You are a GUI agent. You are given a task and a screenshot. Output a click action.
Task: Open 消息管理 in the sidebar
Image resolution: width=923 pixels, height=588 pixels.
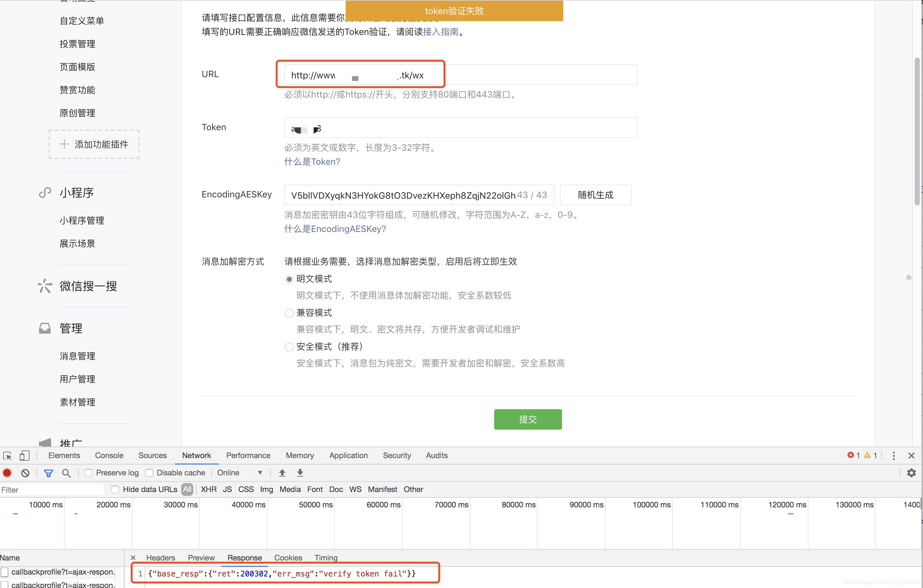click(77, 356)
